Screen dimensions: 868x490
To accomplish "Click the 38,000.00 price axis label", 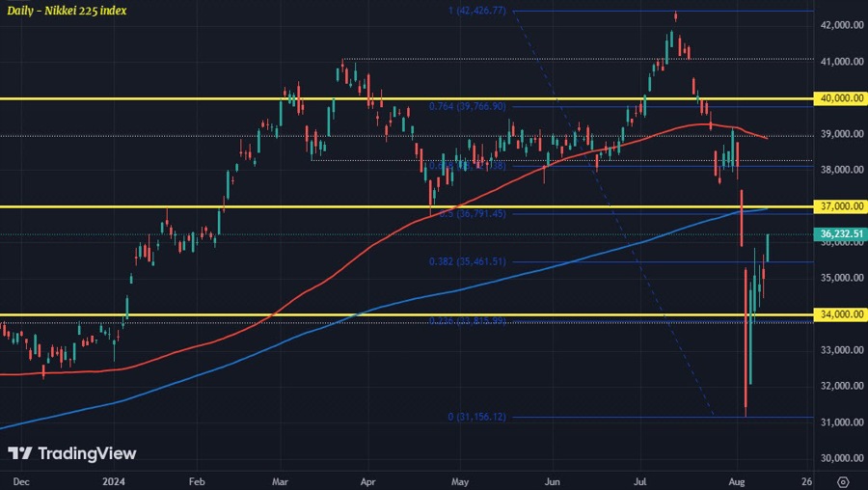I will tap(842, 170).
